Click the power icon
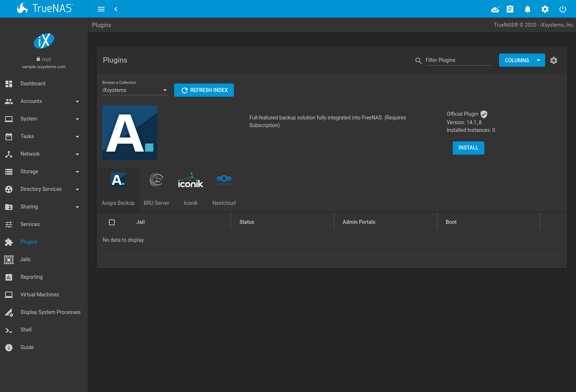576x392 pixels. tap(563, 9)
